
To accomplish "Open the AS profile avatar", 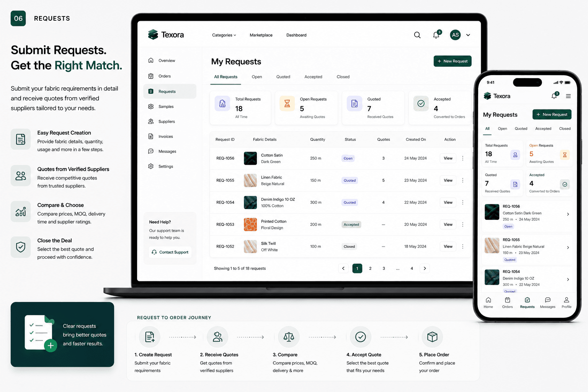I will tap(455, 35).
